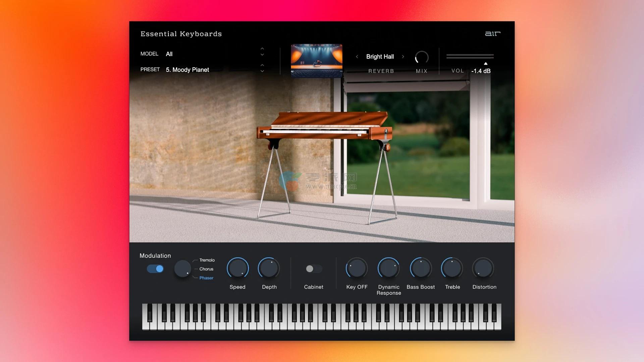Select the Chorus modulation mode
This screenshot has height=362, width=644.
pyautogui.click(x=206, y=269)
